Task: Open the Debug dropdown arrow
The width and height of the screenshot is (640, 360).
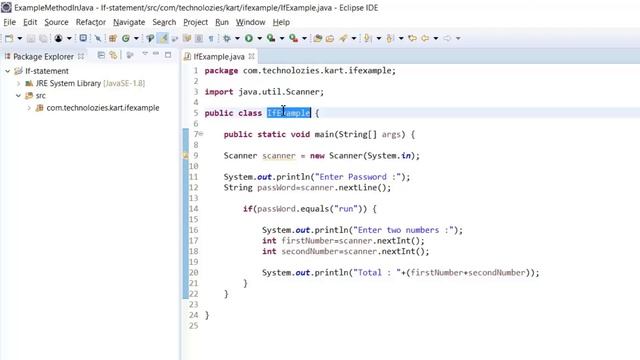Action: click(x=237, y=38)
